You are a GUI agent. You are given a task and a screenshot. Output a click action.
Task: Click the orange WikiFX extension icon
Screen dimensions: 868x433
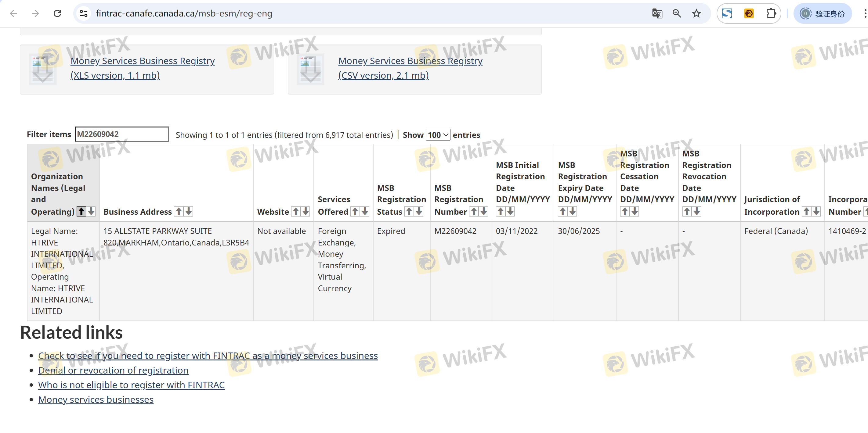pos(749,13)
